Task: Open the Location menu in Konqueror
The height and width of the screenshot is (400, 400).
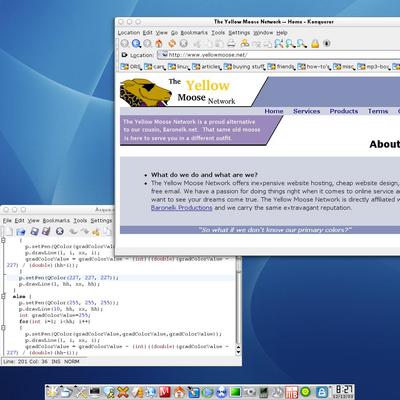Action: point(129,33)
